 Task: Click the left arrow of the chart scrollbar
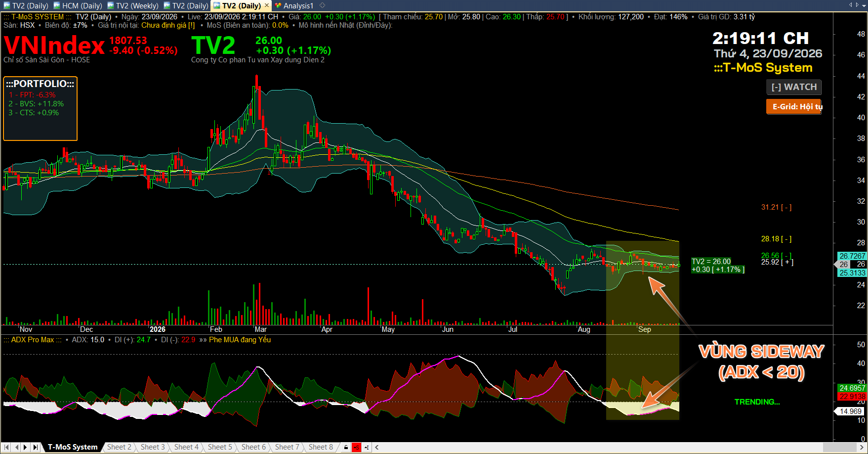coord(376,448)
